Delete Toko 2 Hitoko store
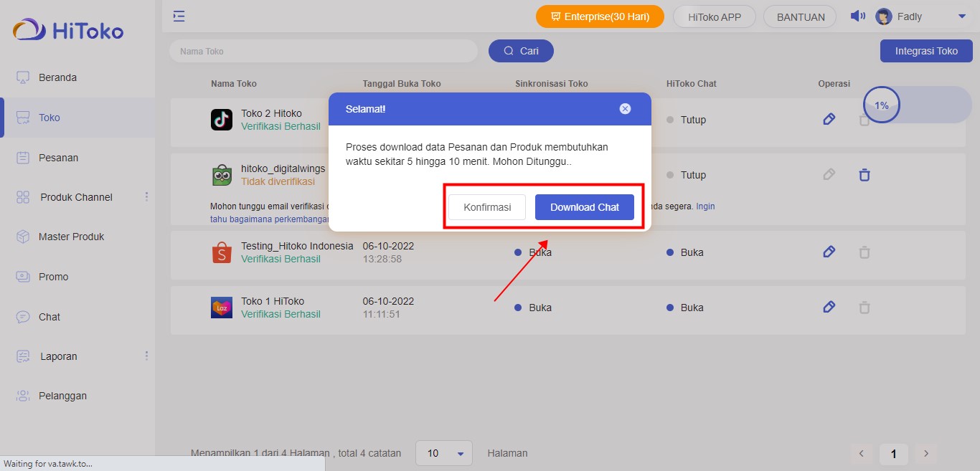The image size is (980, 471). pyautogui.click(x=864, y=120)
